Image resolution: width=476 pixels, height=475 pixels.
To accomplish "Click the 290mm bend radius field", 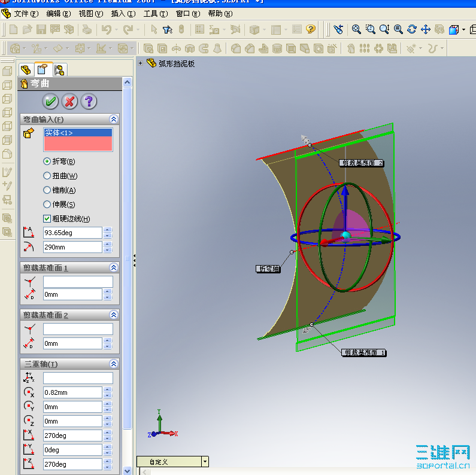I will tap(72, 247).
